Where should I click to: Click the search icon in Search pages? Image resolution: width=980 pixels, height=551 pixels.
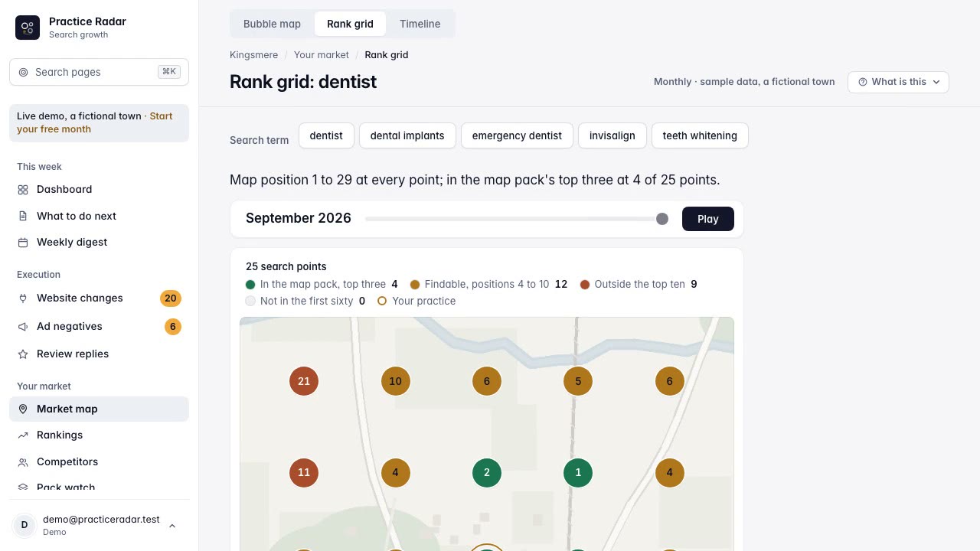[x=23, y=72]
